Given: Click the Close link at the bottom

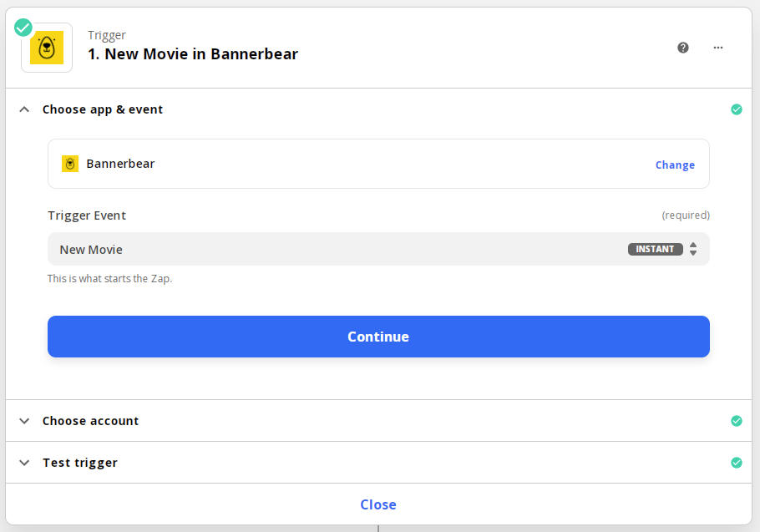Looking at the screenshot, I should pos(378,504).
